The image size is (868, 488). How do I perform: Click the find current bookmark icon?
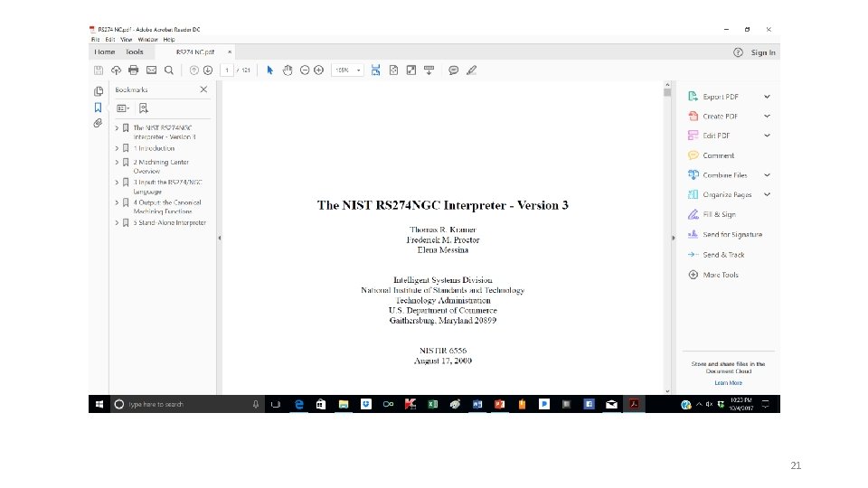tap(144, 108)
